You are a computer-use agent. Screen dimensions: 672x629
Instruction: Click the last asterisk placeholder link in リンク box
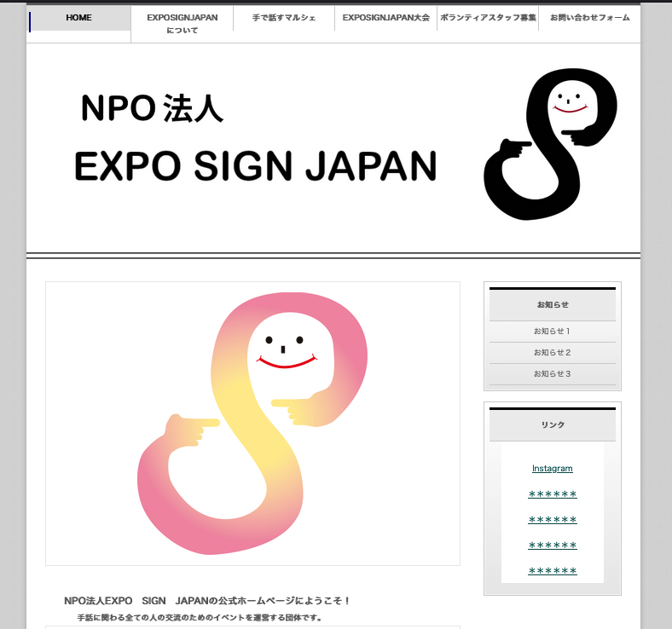click(552, 571)
